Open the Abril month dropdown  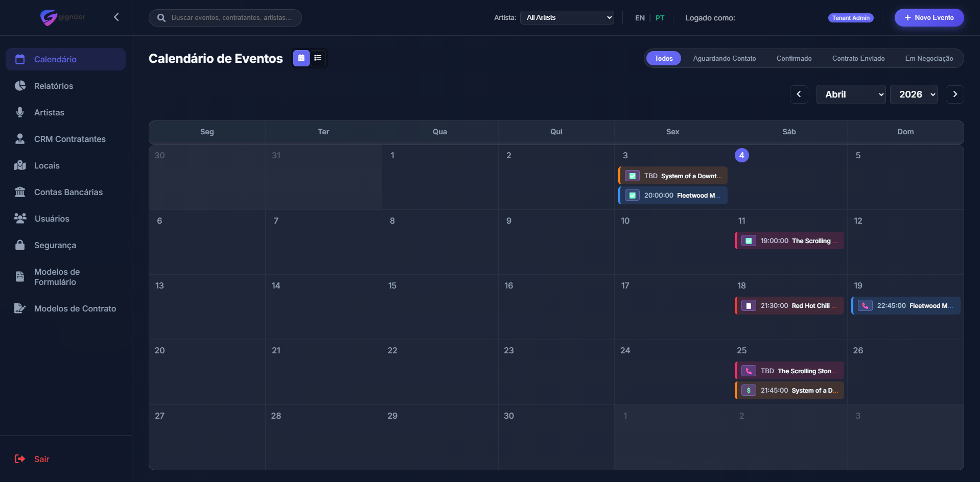(851, 94)
